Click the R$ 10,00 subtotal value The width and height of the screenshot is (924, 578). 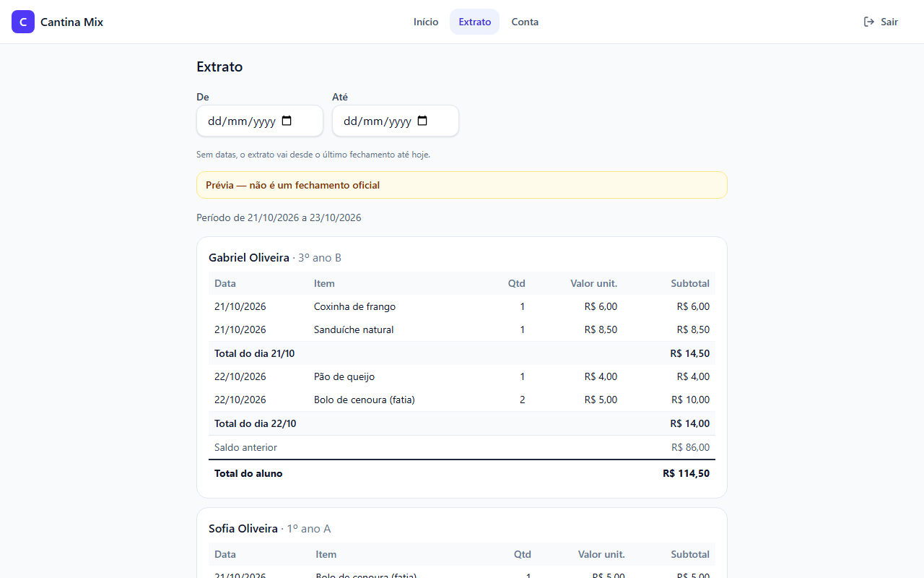click(690, 400)
